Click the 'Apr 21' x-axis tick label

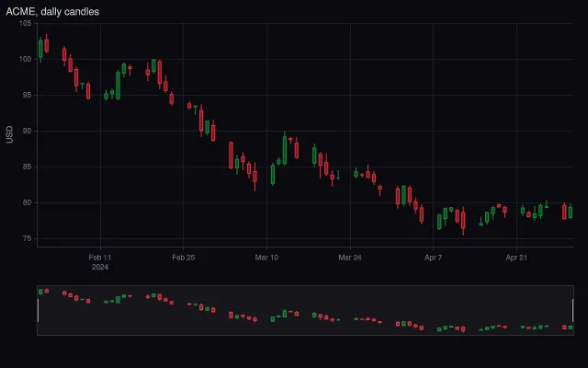tap(516, 258)
